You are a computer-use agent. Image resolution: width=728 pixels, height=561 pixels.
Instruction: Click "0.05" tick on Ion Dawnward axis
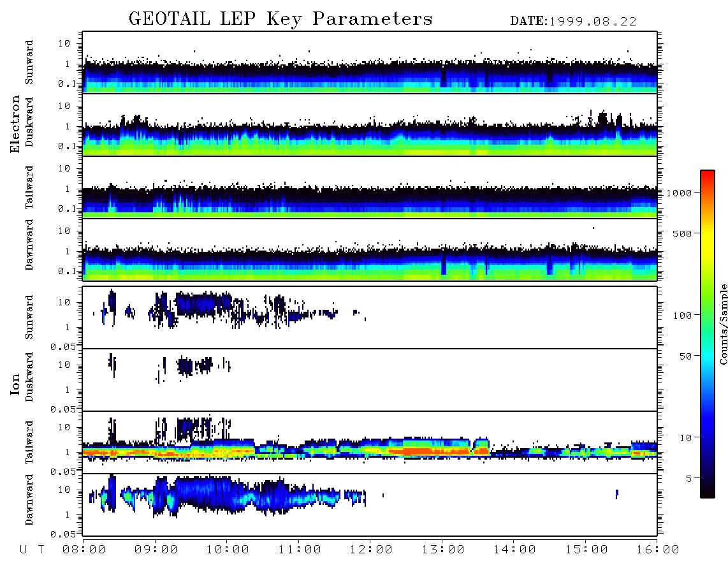click(x=63, y=534)
